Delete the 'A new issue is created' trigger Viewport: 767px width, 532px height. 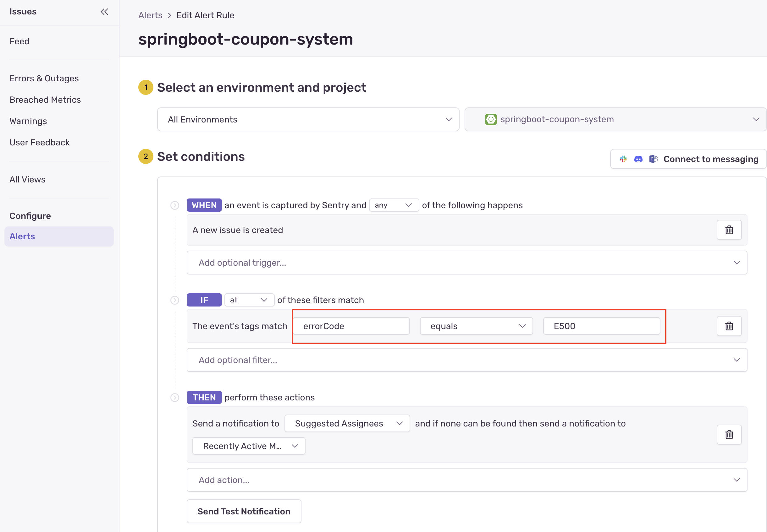click(729, 230)
